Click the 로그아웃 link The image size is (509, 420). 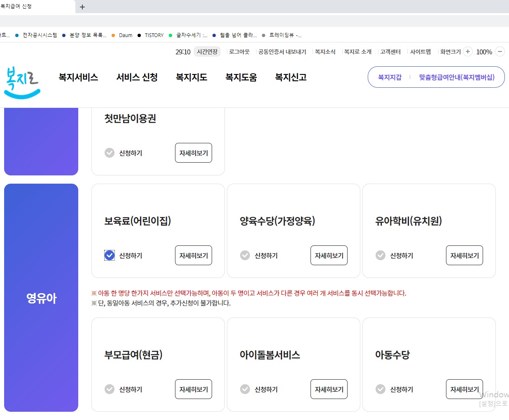tap(239, 51)
